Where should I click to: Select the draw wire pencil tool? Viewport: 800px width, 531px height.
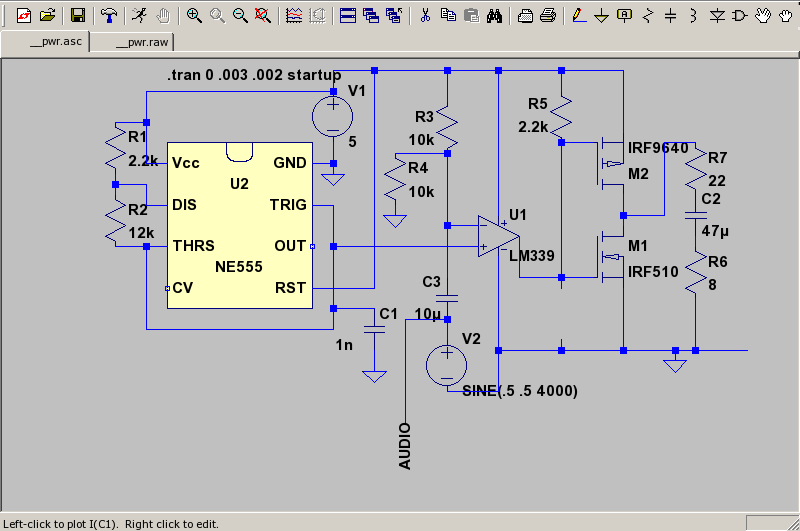(579, 16)
